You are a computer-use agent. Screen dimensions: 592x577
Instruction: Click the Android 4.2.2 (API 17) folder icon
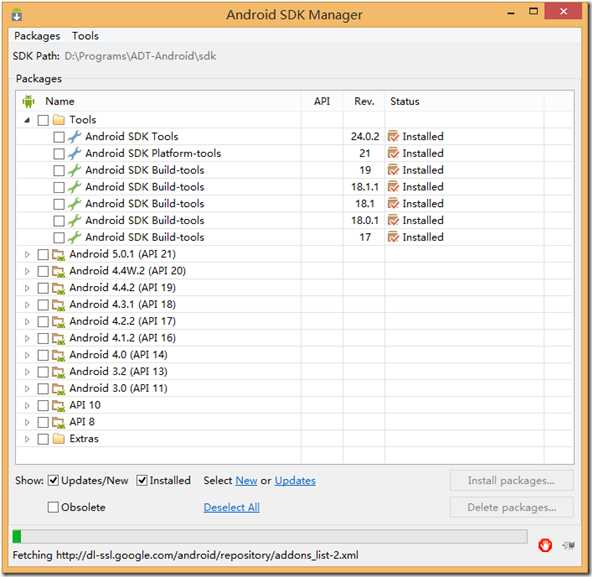coord(59,322)
